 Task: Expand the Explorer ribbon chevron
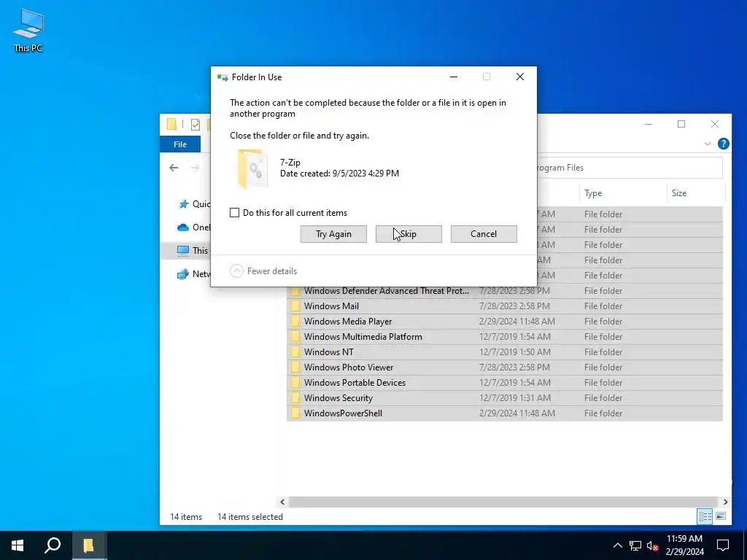click(x=708, y=144)
